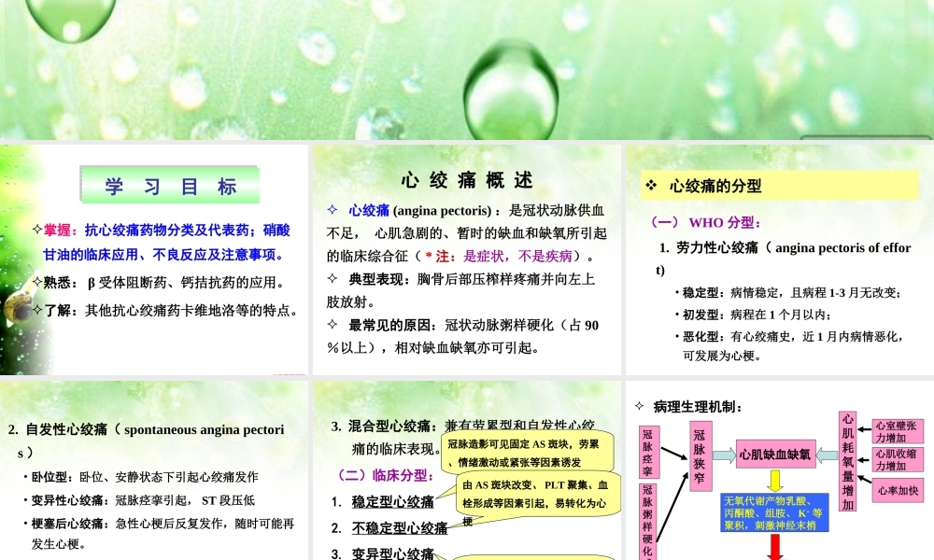Select the light blue arrow pointing to 心肌缺血缺氧

[x=724, y=456]
